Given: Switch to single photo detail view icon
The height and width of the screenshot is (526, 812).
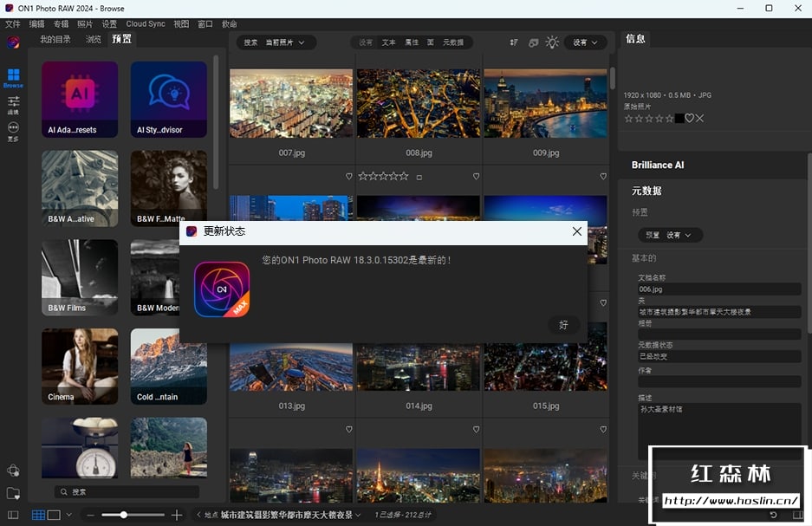Looking at the screenshot, I should 54,515.
